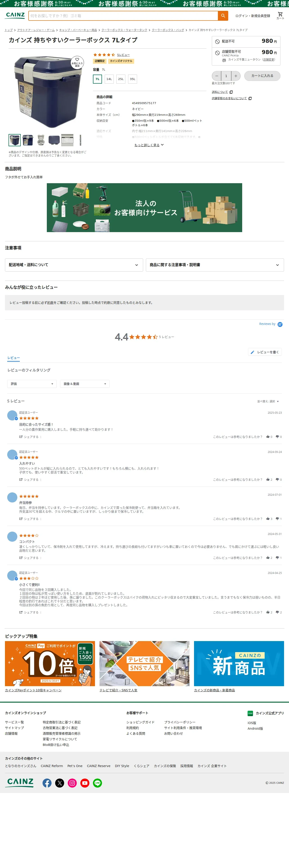Open CAINZ YouTube icon
Viewport: 289px width, 868px height.
point(85,783)
